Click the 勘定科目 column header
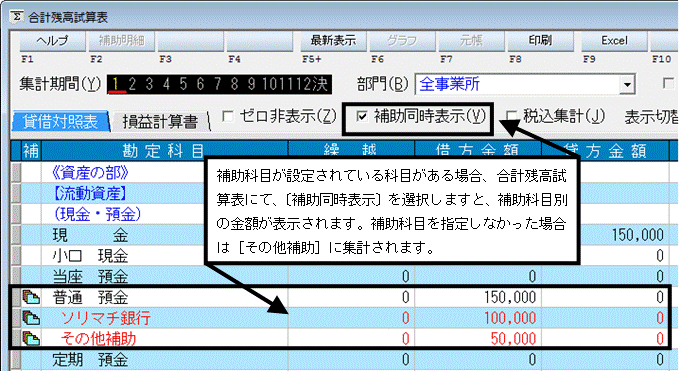Image resolution: width=680 pixels, height=371 pixels. click(x=164, y=151)
